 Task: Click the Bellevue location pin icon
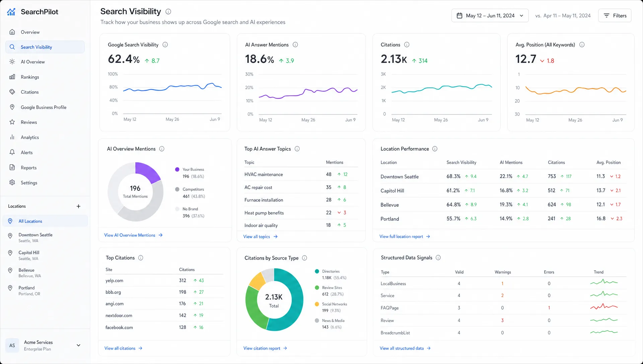click(x=10, y=270)
